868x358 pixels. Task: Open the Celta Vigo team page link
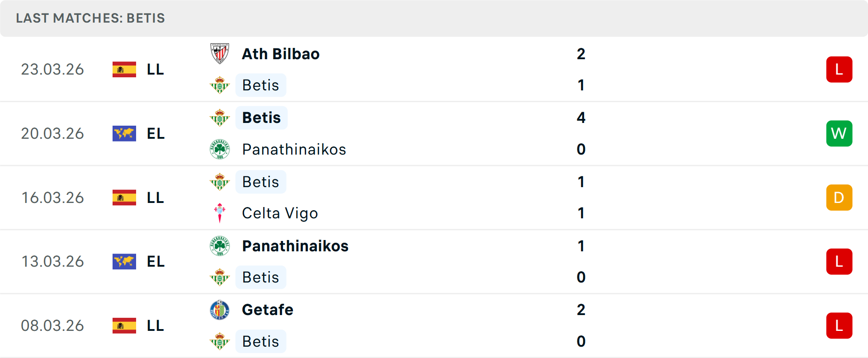point(279,213)
